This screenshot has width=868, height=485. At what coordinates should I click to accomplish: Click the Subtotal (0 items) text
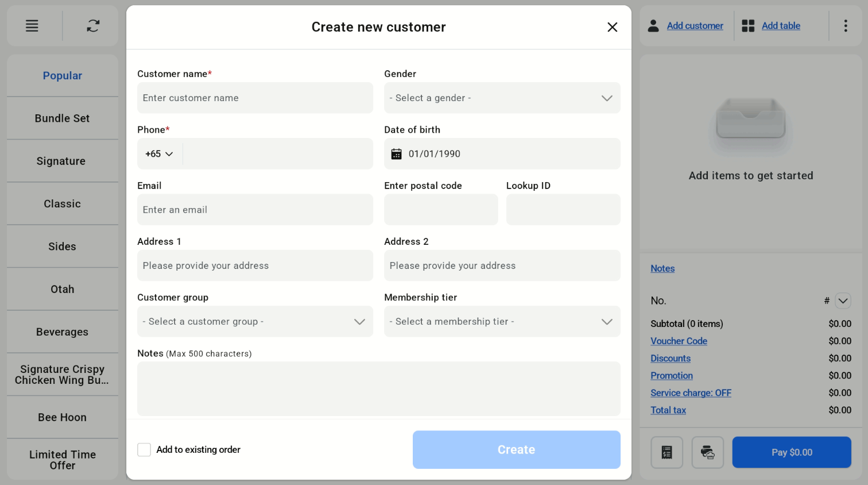coord(687,324)
